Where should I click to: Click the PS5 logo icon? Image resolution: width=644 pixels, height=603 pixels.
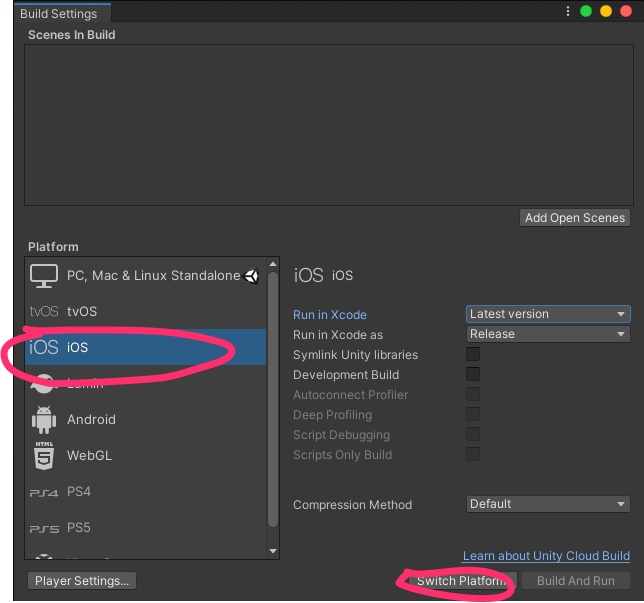tap(44, 529)
